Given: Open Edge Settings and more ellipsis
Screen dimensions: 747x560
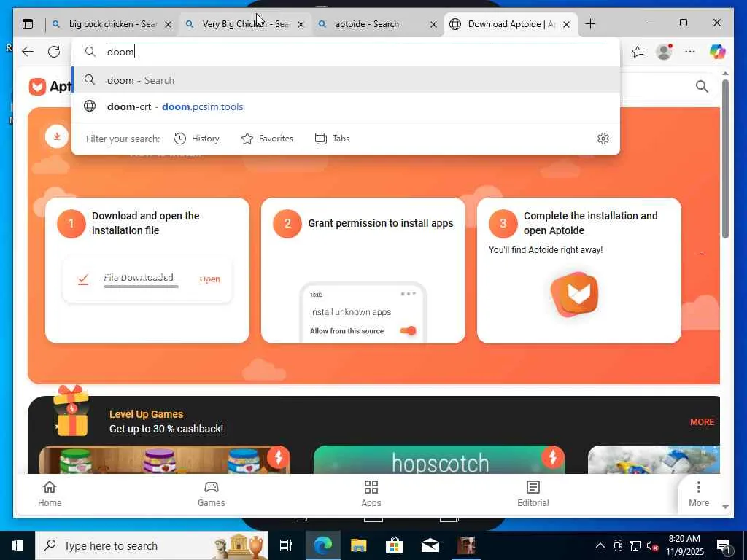Looking at the screenshot, I should pyautogui.click(x=690, y=52).
